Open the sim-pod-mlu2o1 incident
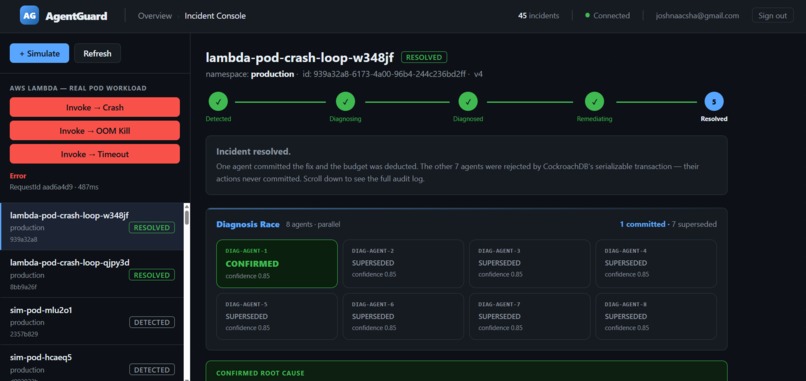Image resolution: width=806 pixels, height=381 pixels. pyautogui.click(x=91, y=321)
